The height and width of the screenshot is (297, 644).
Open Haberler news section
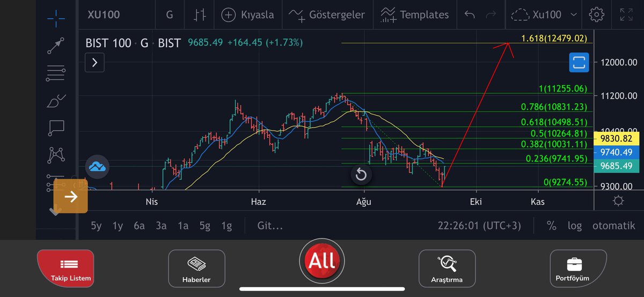point(196,269)
